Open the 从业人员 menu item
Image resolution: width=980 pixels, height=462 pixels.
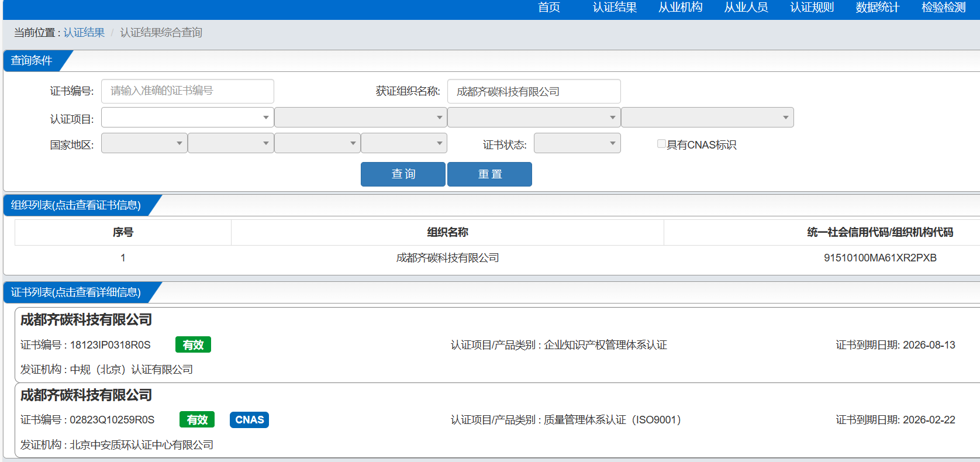coord(746,8)
